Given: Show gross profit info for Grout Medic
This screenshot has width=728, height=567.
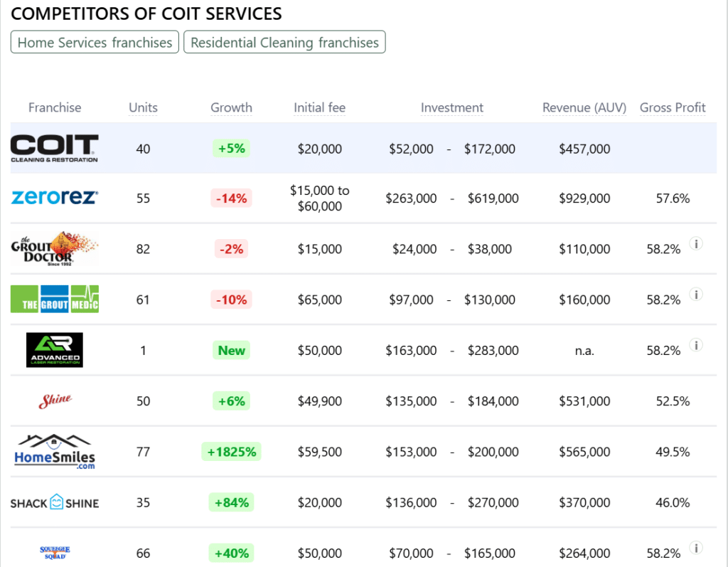Looking at the screenshot, I should click(x=696, y=295).
